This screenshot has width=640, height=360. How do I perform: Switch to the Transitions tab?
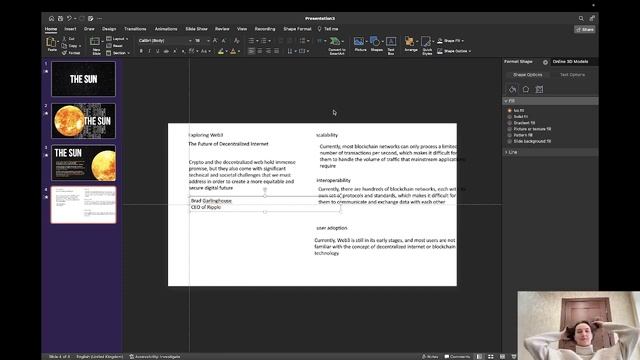point(135,29)
